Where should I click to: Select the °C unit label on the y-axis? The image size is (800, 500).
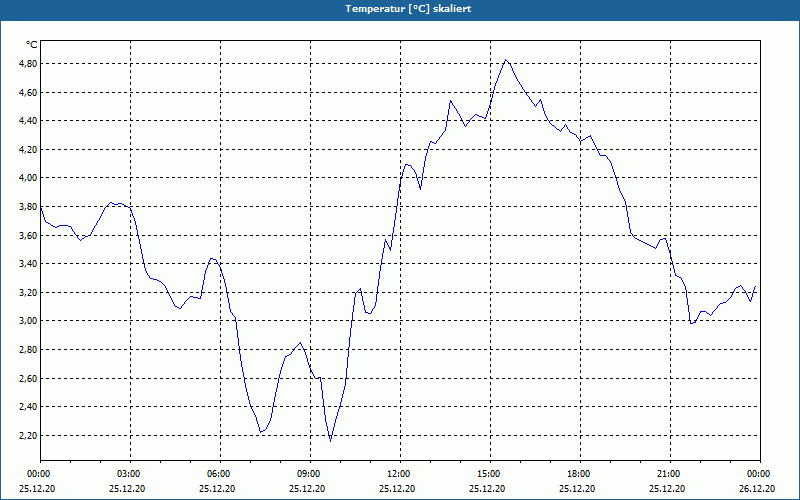click(32, 45)
